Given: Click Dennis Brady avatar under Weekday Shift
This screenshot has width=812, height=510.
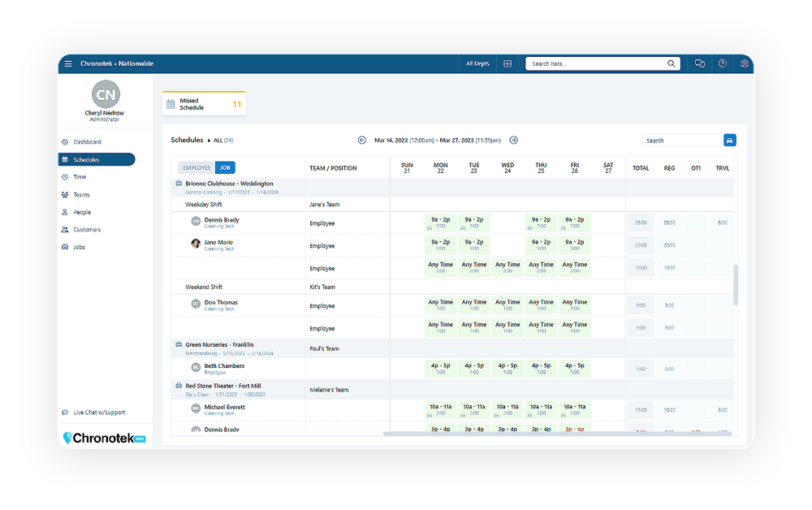Looking at the screenshot, I should click(196, 221).
